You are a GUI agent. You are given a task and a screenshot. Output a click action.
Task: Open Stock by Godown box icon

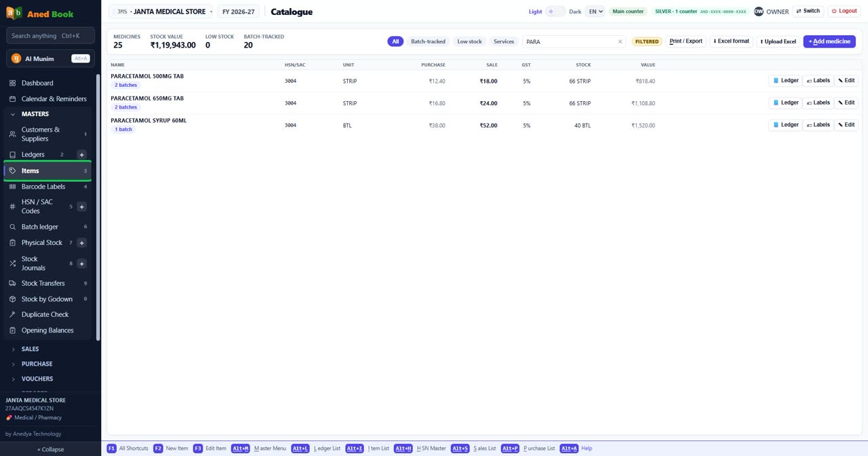pos(12,299)
